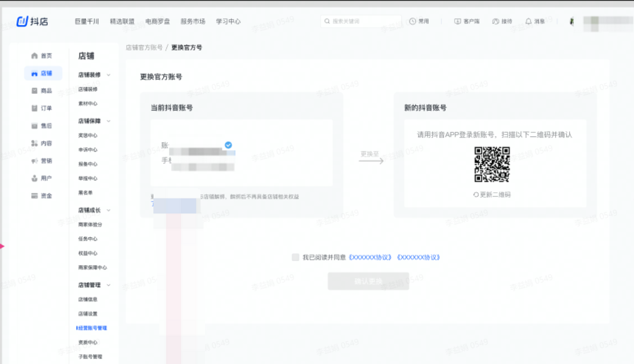Collapse the 店铺保障 section chevron
The width and height of the screenshot is (634, 364).
click(x=108, y=121)
